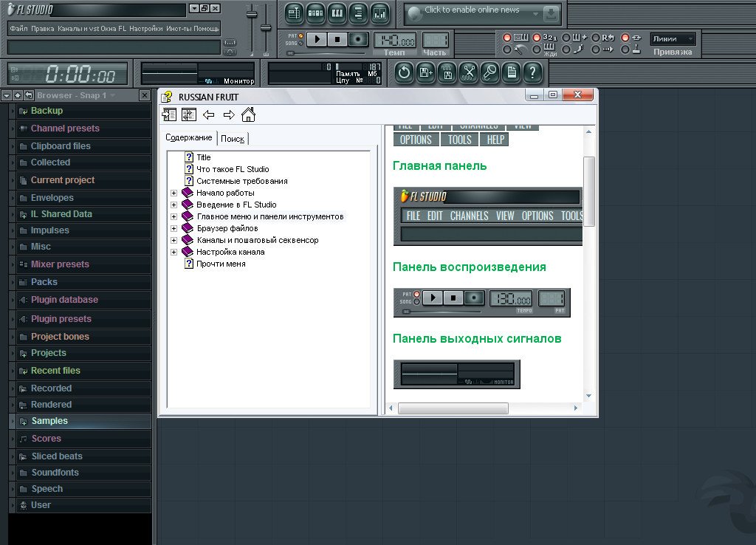Open the piano roll view icon
Viewport: 756px width, 545px height.
click(337, 13)
